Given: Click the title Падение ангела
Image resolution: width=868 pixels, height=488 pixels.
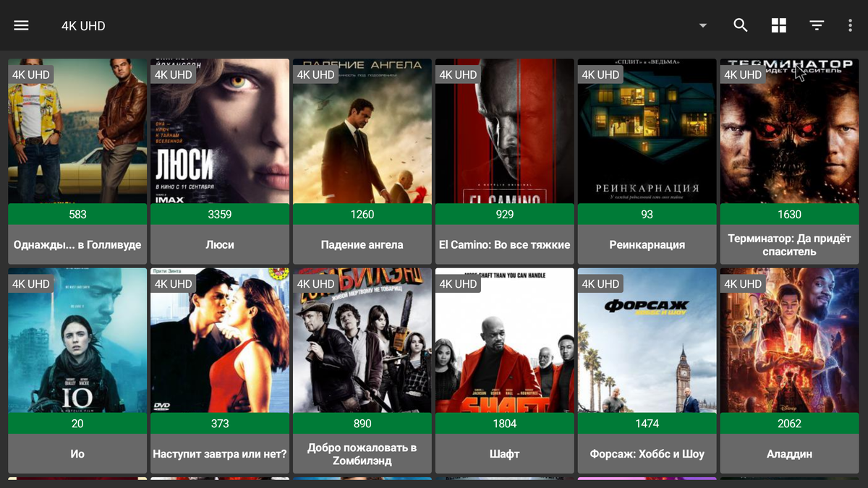Looking at the screenshot, I should point(362,244).
